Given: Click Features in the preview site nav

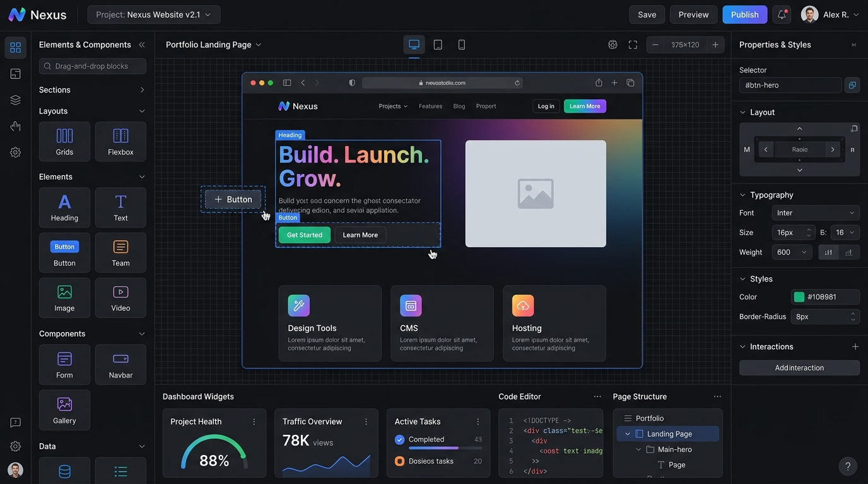Looking at the screenshot, I should [430, 107].
